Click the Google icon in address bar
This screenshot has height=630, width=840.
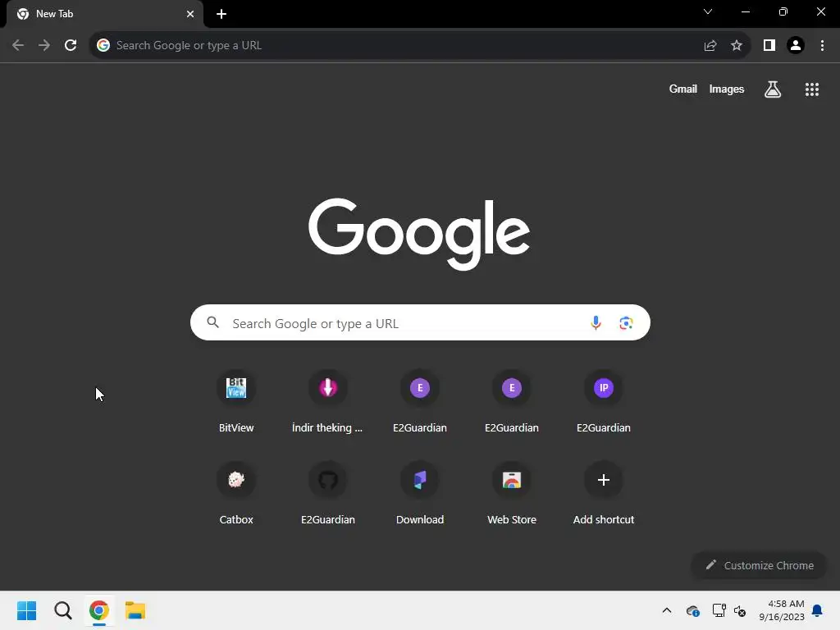click(x=103, y=46)
